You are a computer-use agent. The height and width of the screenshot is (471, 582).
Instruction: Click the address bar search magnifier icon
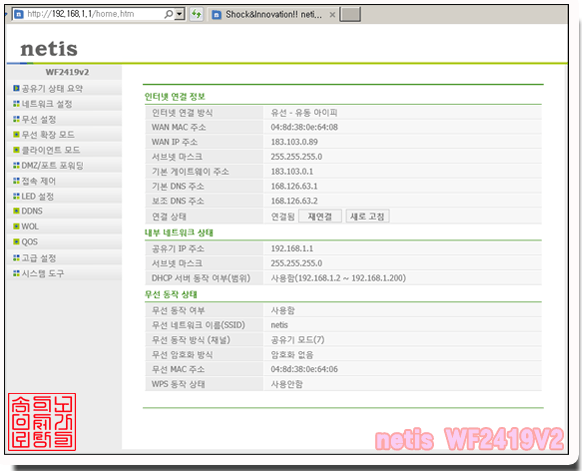tap(169, 14)
